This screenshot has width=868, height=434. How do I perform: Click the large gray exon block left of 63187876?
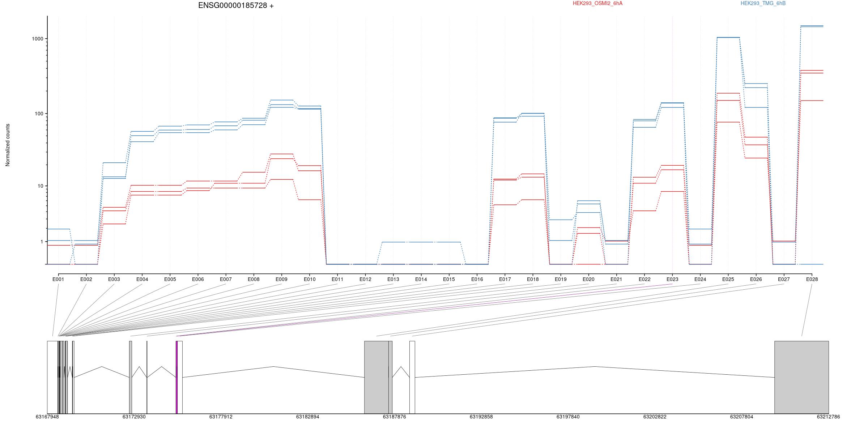[x=376, y=377]
